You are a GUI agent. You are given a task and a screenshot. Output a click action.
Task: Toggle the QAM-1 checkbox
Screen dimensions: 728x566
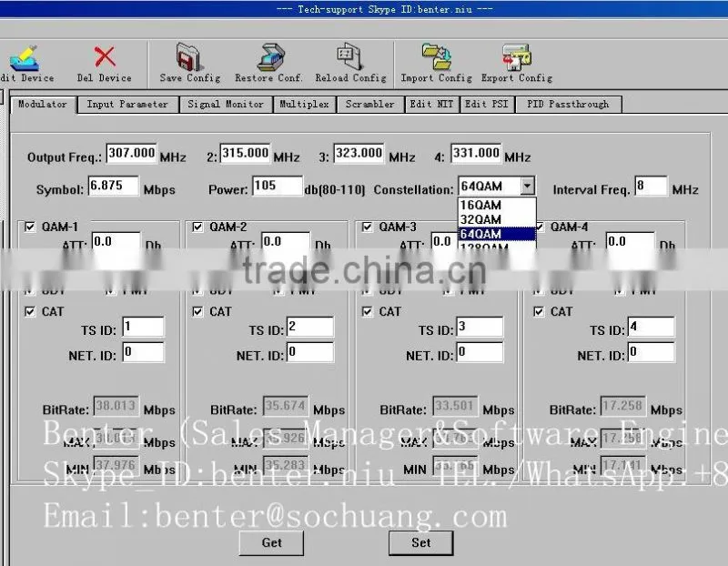(x=30, y=227)
